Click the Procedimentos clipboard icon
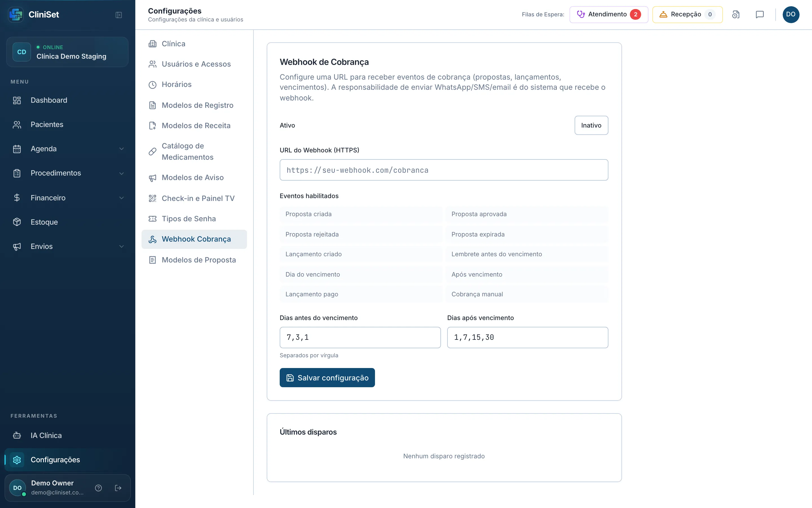The image size is (812, 508). [x=17, y=173]
